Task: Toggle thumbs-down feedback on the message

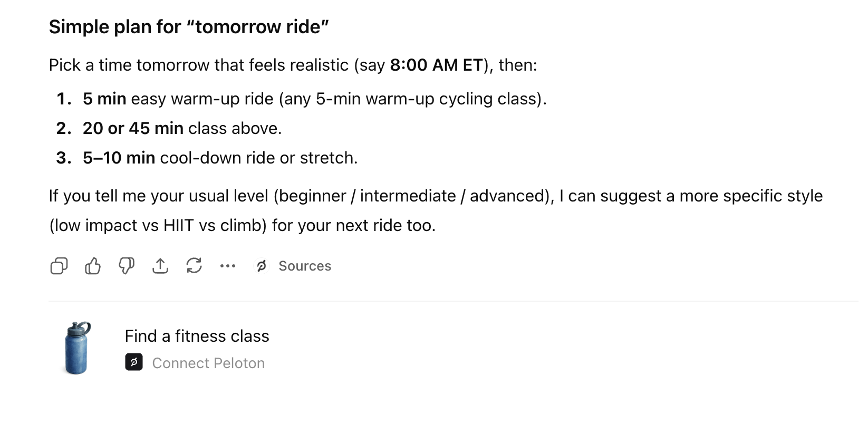Action: coord(126,266)
